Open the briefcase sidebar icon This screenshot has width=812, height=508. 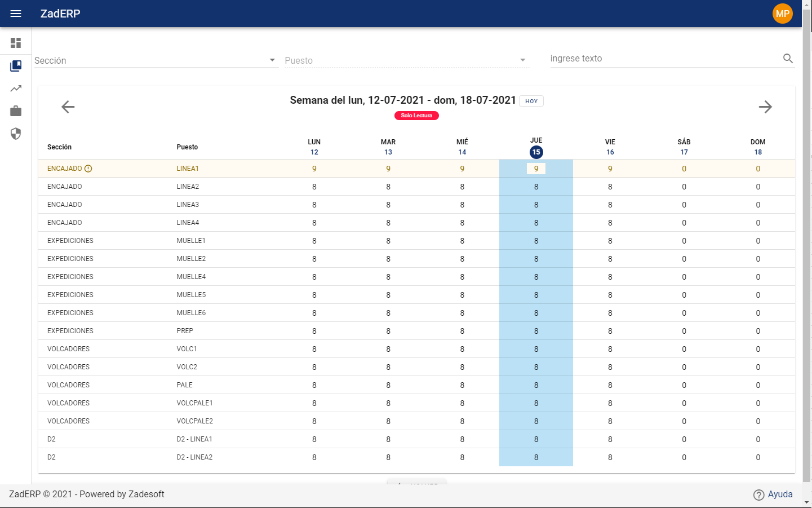[x=16, y=111]
